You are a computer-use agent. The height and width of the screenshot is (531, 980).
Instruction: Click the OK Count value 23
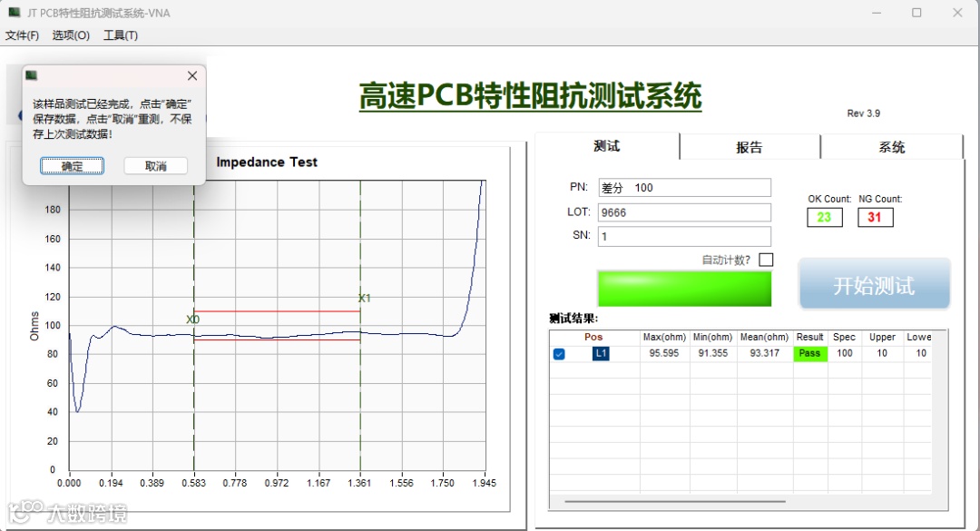pos(824,217)
